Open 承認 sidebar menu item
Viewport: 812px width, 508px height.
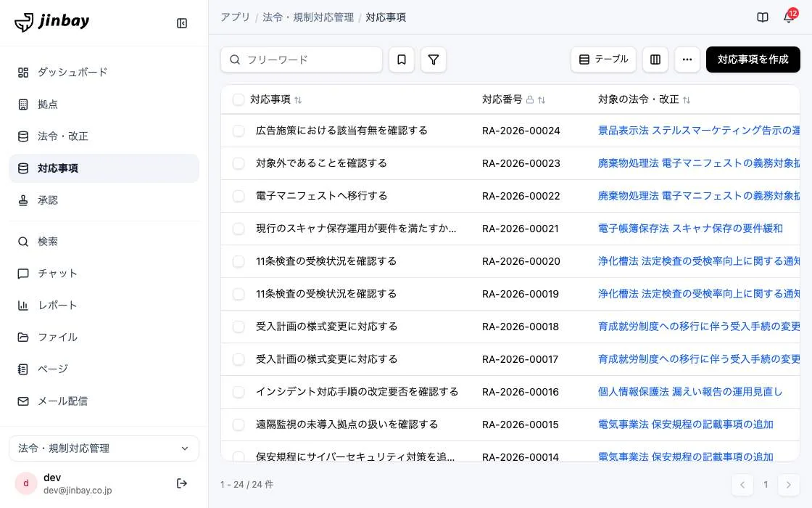click(x=104, y=200)
